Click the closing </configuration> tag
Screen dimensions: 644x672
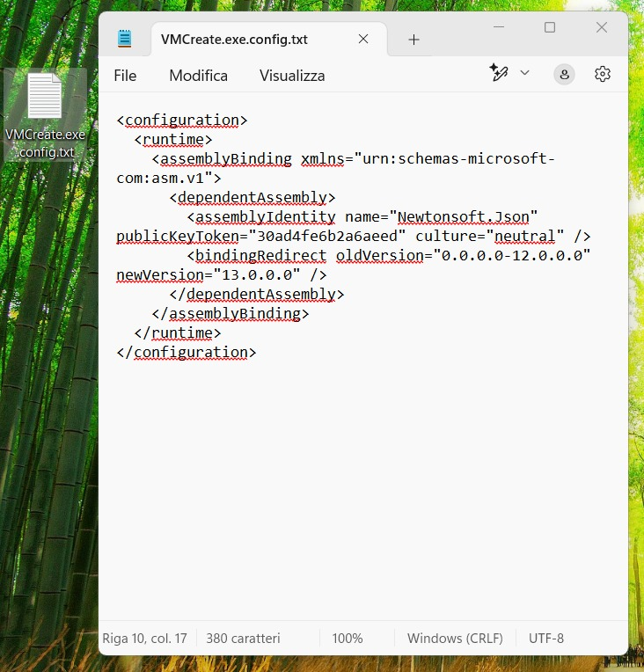pos(187,353)
